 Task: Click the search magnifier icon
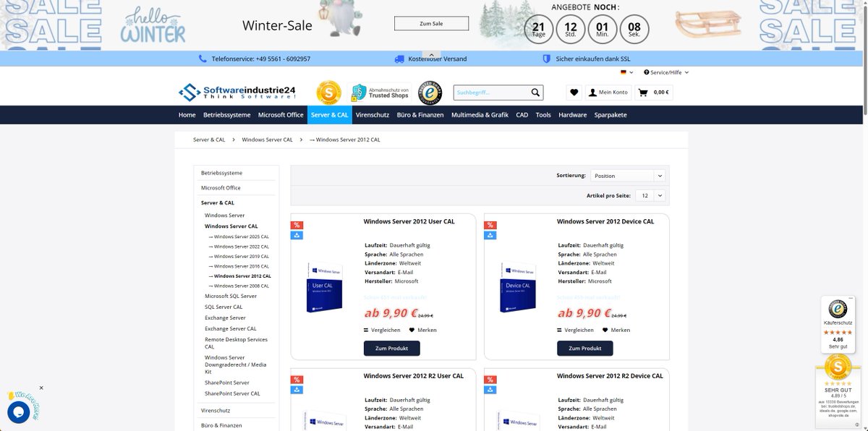coord(535,93)
